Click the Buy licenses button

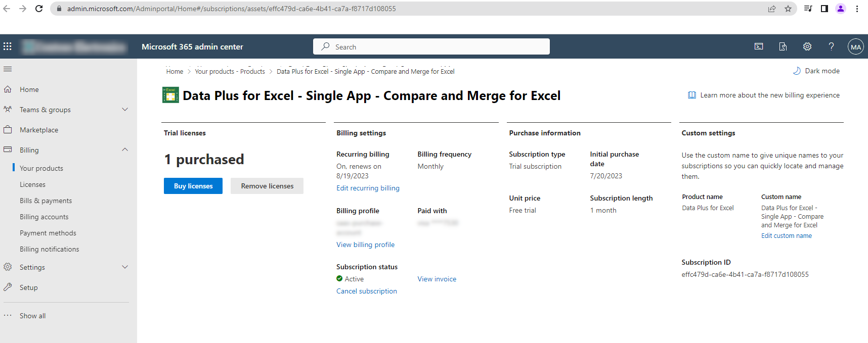point(193,186)
